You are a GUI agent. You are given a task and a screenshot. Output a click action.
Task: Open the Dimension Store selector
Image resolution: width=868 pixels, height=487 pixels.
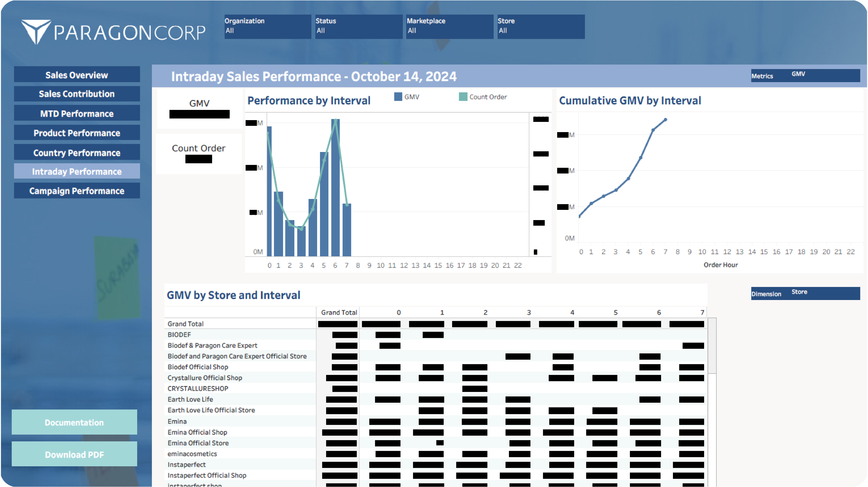pos(805,293)
